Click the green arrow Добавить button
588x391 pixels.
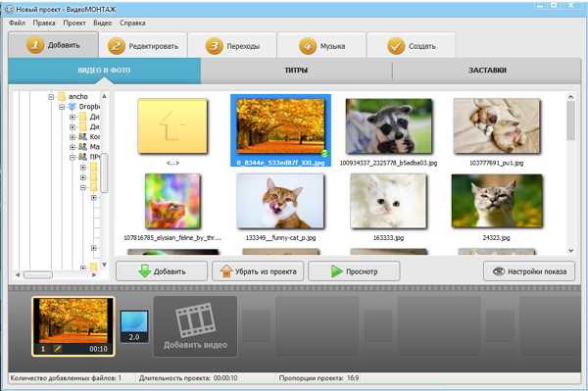[x=162, y=271]
